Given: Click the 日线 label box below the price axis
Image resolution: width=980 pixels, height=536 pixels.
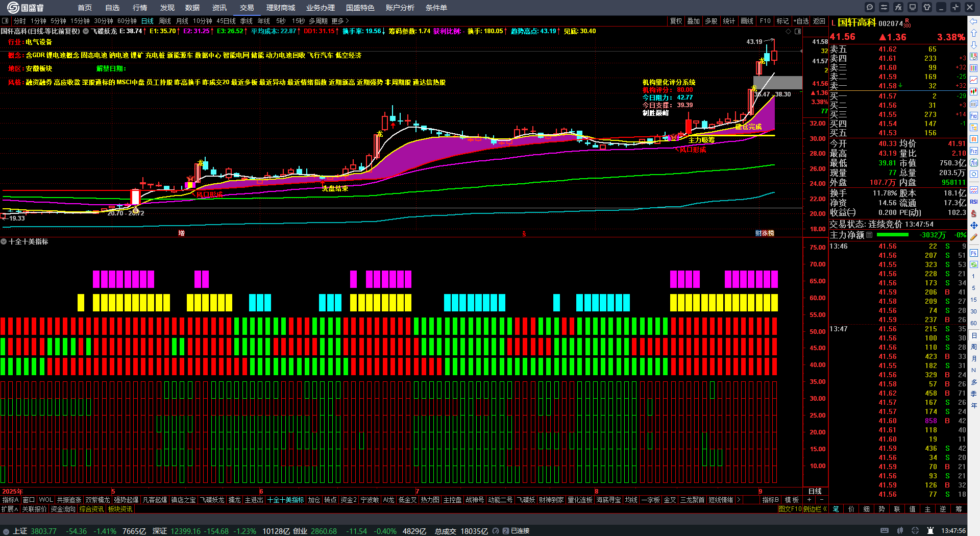Looking at the screenshot, I should point(815,491).
